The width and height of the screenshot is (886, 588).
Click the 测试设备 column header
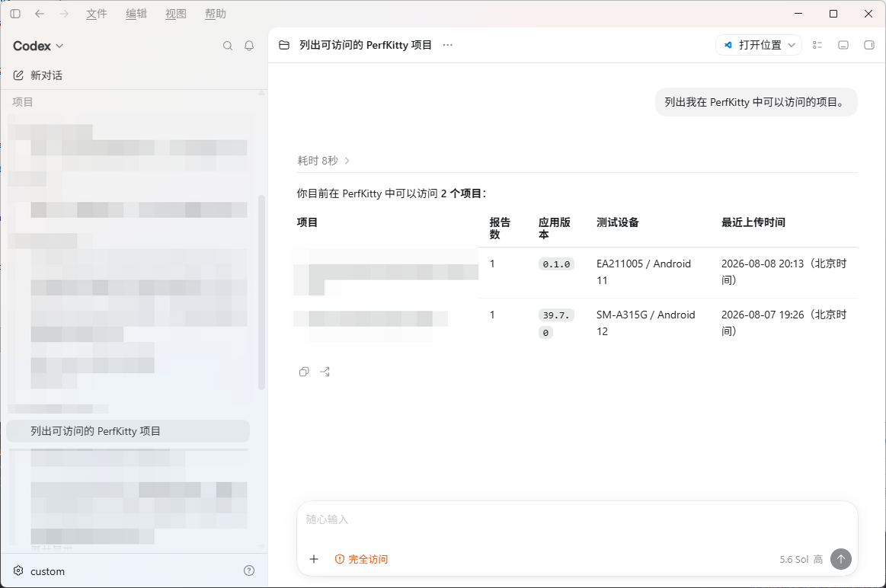(618, 222)
